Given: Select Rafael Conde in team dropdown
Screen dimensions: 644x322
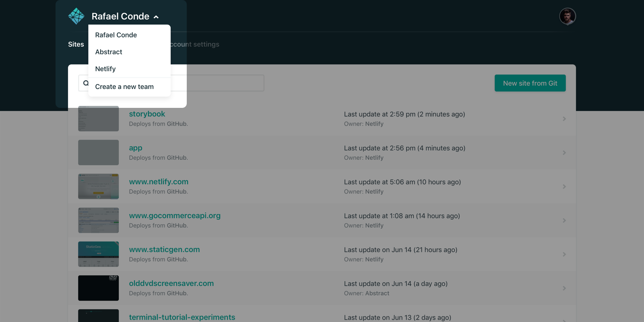Looking at the screenshot, I should point(116,35).
